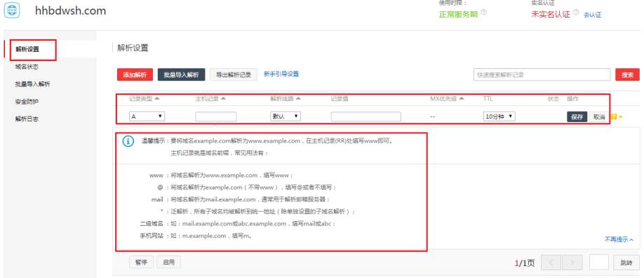Click 取消 to cancel the record
This screenshot has width=644, height=278.
tap(599, 117)
